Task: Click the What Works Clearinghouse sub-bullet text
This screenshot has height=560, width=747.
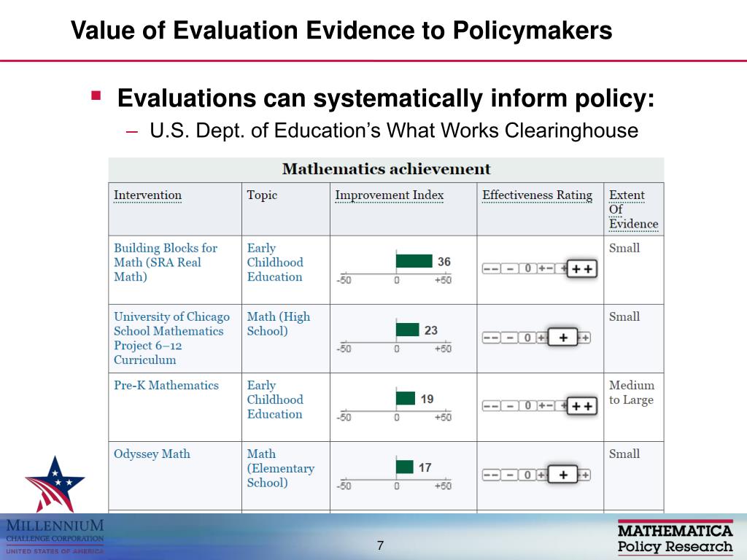Action: [393, 131]
